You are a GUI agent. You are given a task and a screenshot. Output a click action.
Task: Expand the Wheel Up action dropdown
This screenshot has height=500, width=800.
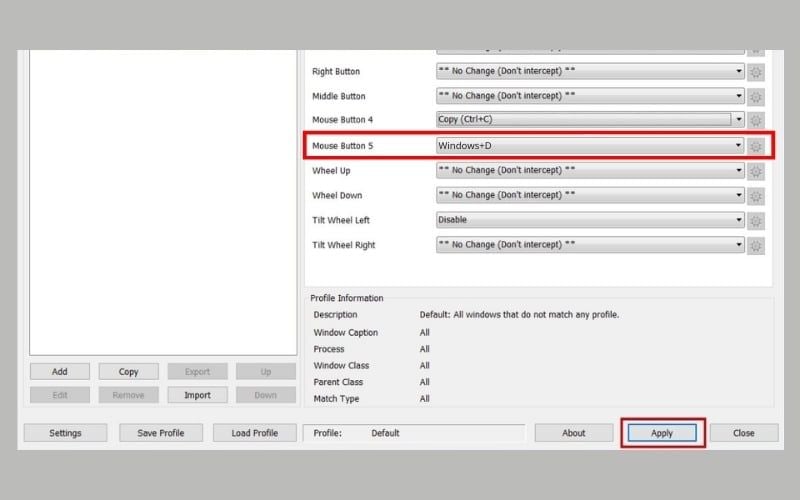(x=590, y=170)
